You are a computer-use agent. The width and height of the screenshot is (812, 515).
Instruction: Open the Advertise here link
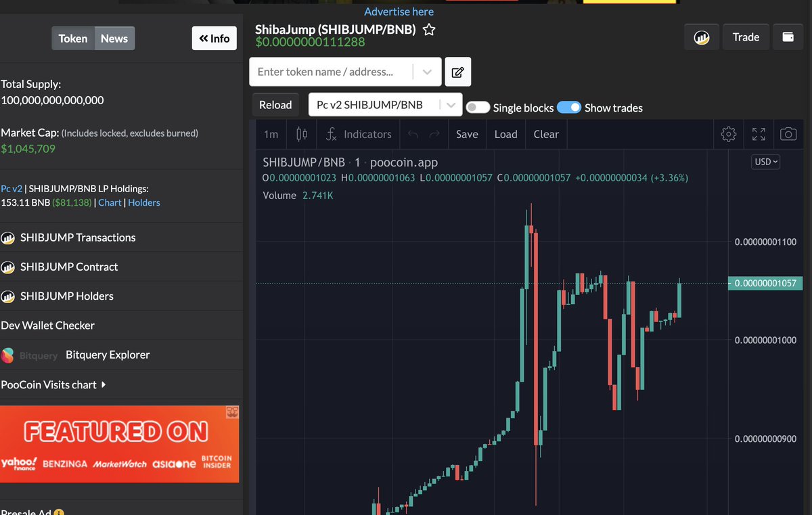point(399,12)
